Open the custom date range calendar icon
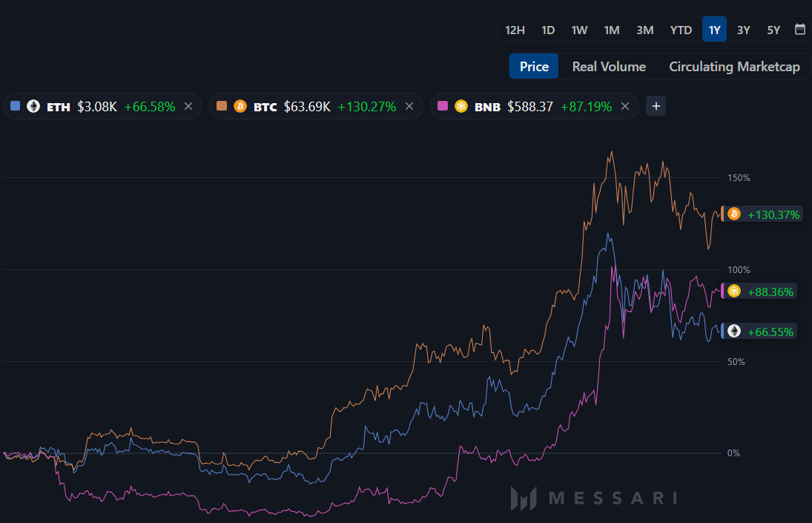Image resolution: width=812 pixels, height=523 pixels. coord(799,30)
